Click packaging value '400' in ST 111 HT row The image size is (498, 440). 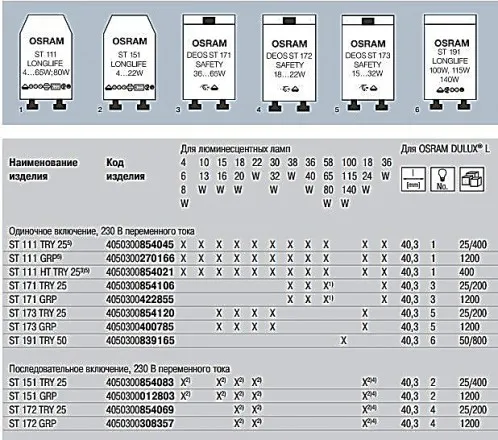coord(467,272)
